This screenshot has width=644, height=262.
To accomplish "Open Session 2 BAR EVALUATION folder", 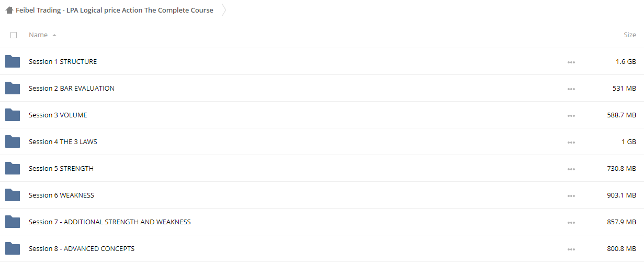I will (x=72, y=88).
